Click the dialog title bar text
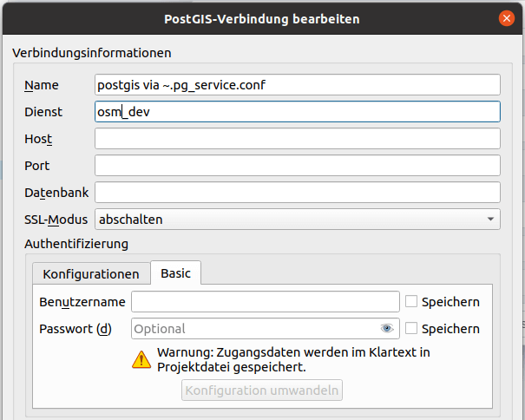Image resolution: width=525 pixels, height=420 pixels. 261,18
